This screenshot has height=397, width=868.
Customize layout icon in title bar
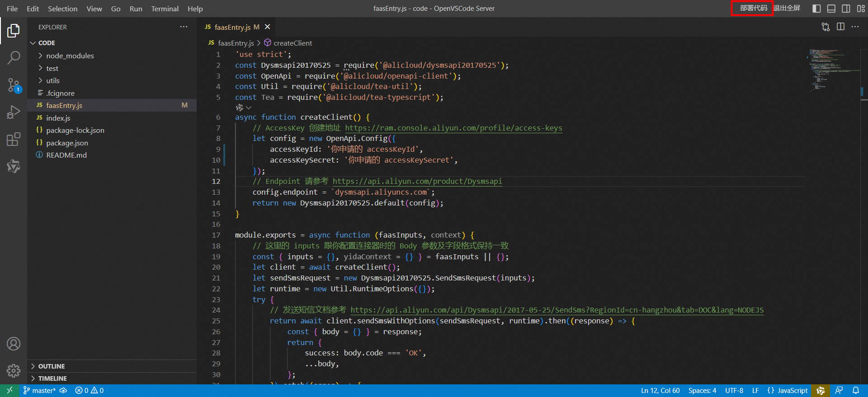(861, 8)
